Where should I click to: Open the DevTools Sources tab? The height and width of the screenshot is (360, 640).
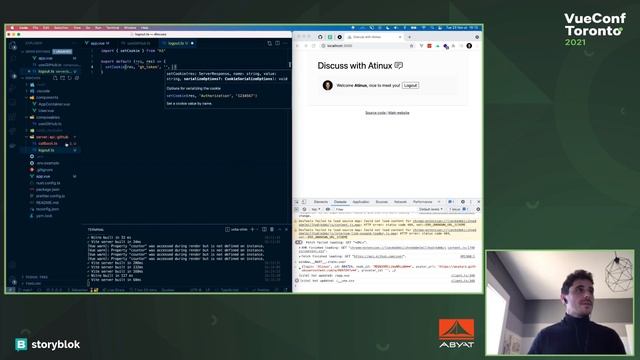tap(382, 202)
